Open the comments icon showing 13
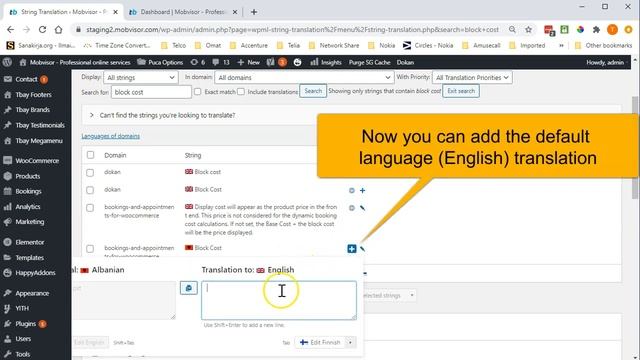Viewport: 640px width, 360px height. (221, 62)
